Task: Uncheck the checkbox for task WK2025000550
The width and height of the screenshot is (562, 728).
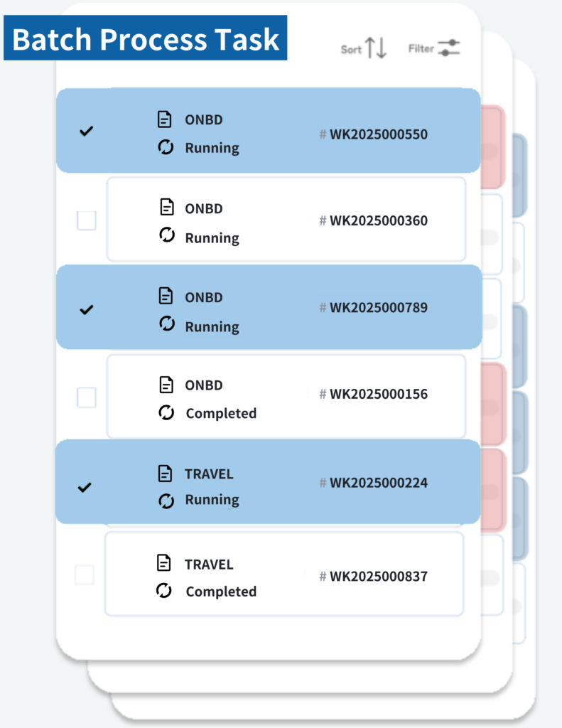Action: pyautogui.click(x=86, y=131)
